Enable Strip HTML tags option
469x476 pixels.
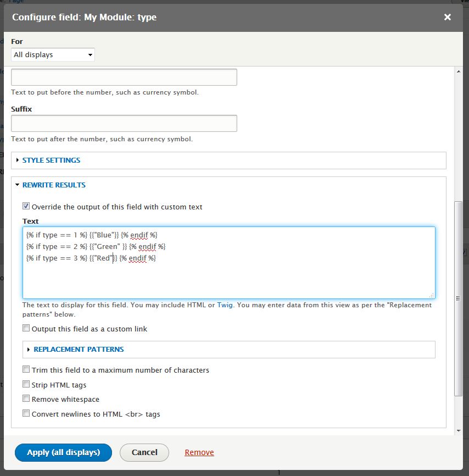26,384
